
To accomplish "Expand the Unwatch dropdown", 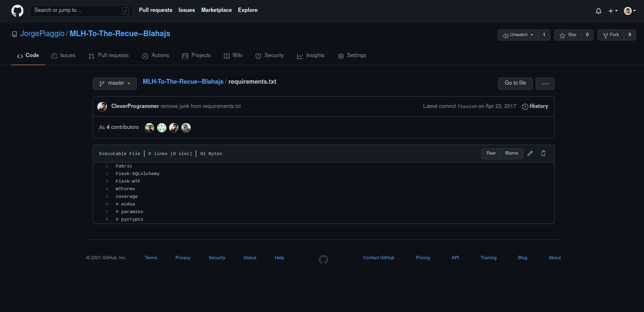I will (x=518, y=35).
